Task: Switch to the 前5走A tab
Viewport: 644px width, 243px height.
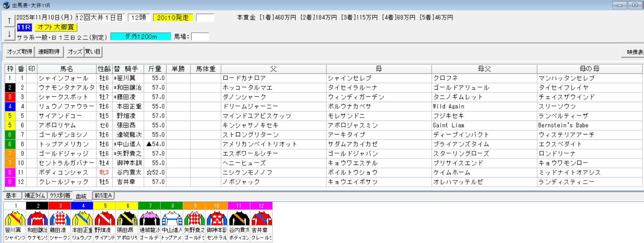Action: coord(103,196)
